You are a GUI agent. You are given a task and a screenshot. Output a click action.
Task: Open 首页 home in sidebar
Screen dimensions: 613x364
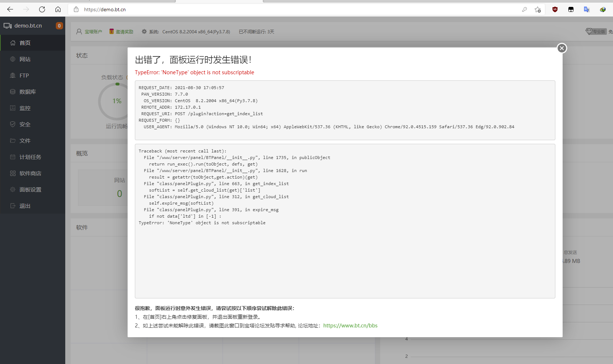point(33,43)
